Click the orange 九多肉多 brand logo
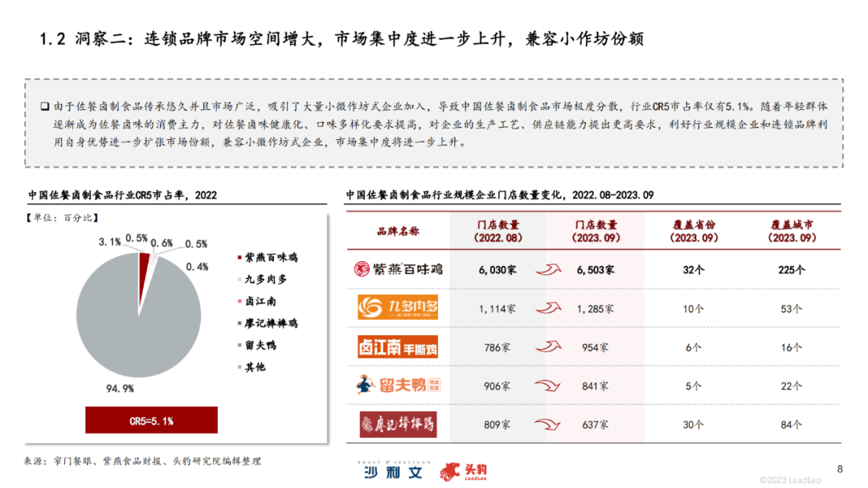868x488 pixels. [x=398, y=307]
